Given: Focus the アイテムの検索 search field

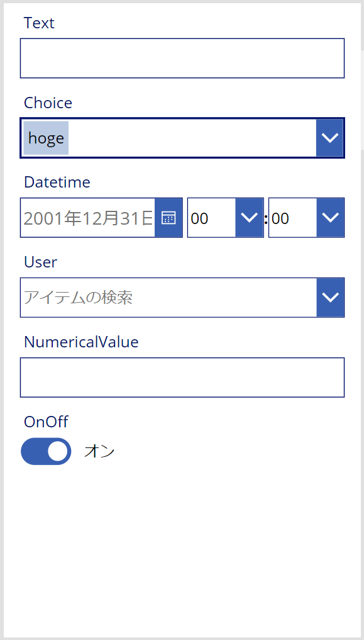Looking at the screenshot, I should tap(168, 298).
